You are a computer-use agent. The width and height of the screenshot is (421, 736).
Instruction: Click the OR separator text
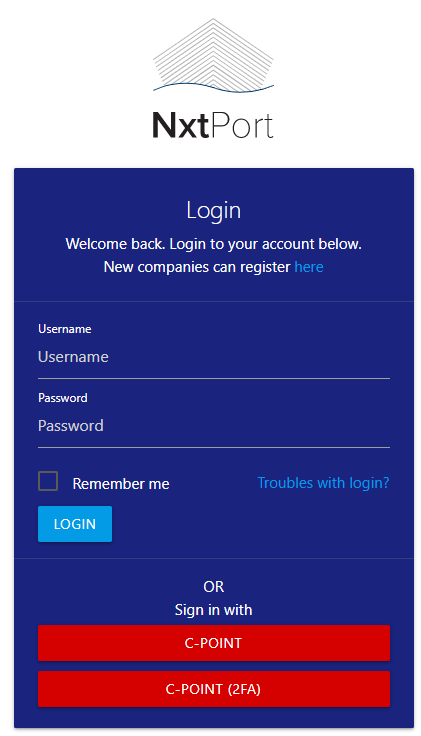coord(214,587)
